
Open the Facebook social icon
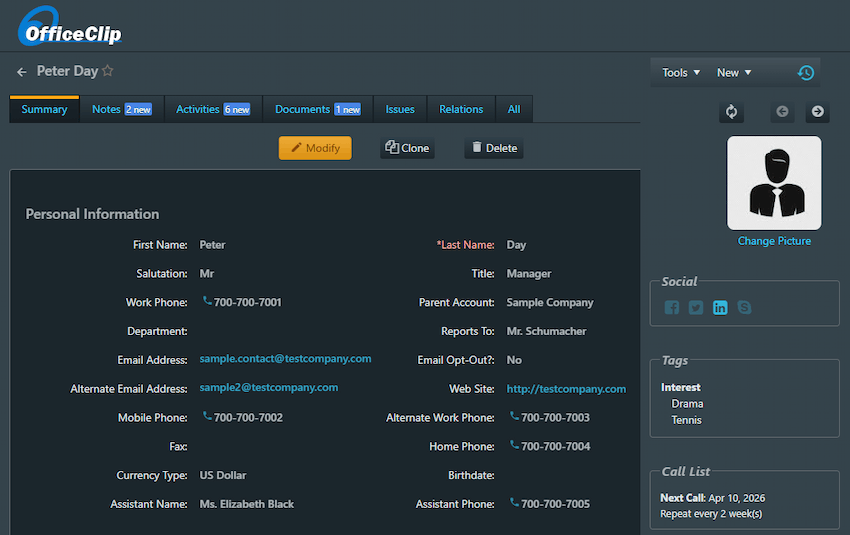pos(672,307)
